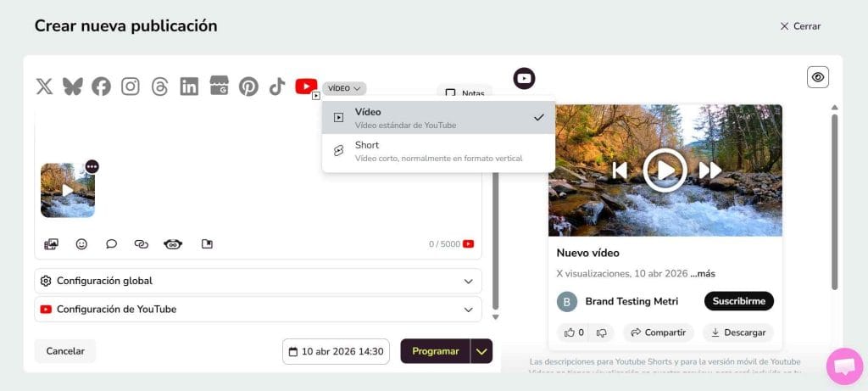This screenshot has width=868, height=391.
Task: Click the dark YouTube preview tab icon
Action: point(524,79)
